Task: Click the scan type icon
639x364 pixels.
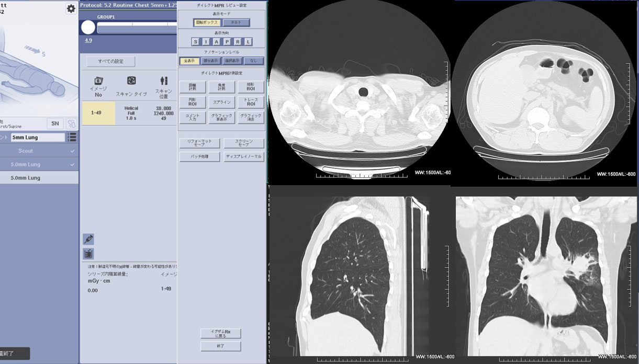Action: tap(131, 81)
